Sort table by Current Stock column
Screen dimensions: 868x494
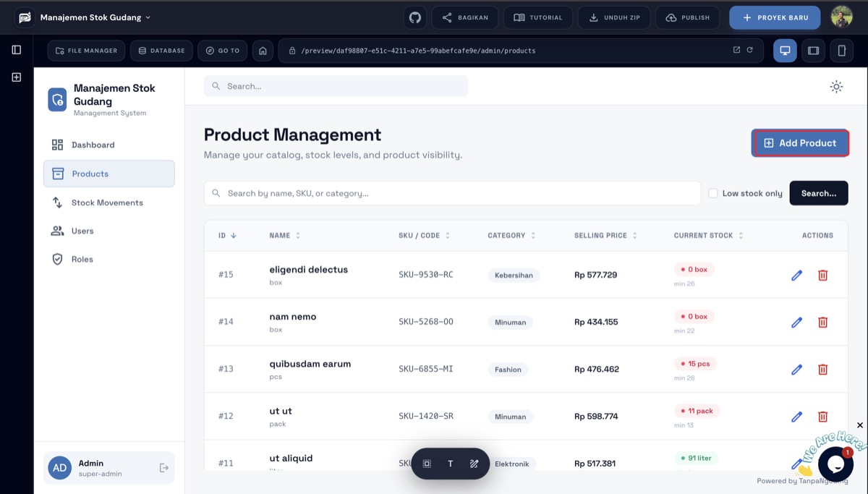[x=709, y=236]
